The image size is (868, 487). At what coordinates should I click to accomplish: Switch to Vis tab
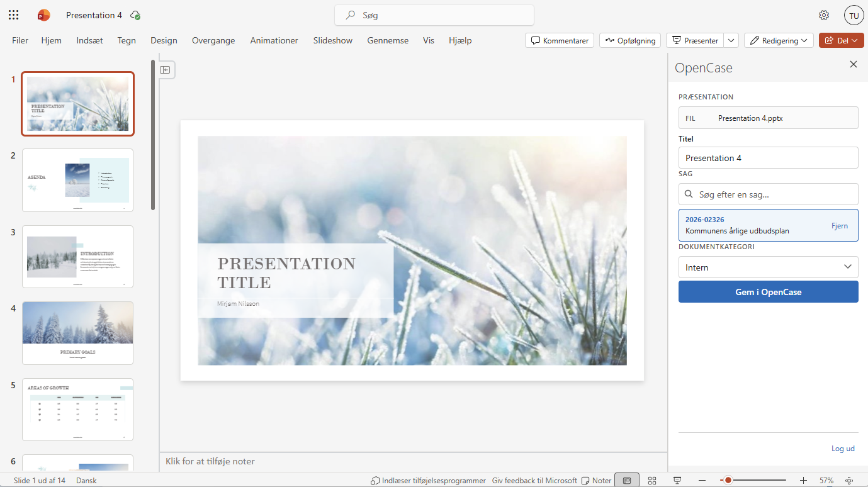pyautogui.click(x=429, y=40)
